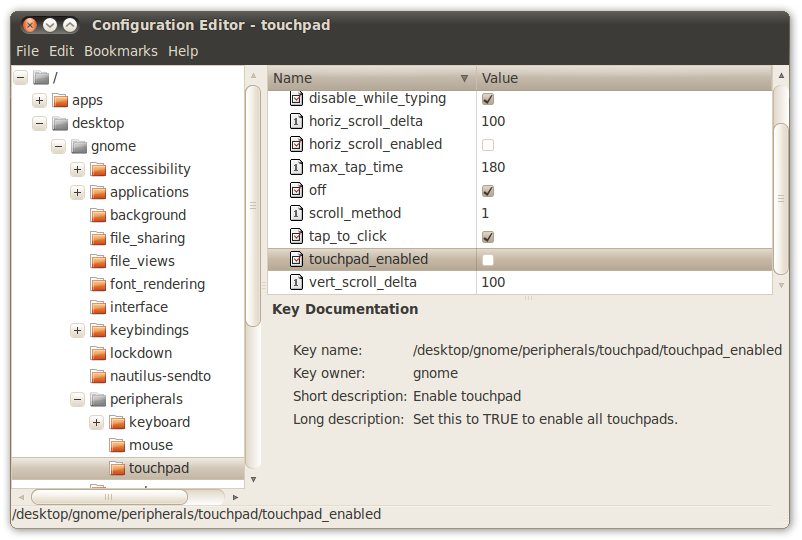Close the Configuration Editor window
Screen dimensions: 802x540
pos(30,25)
